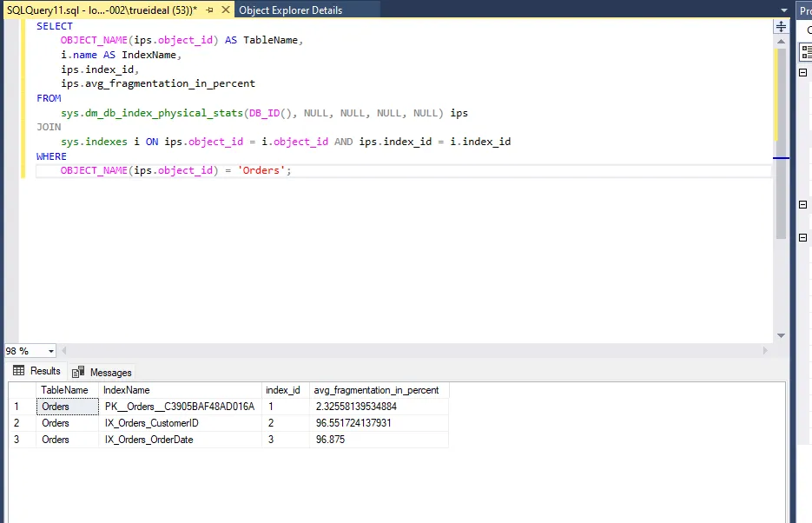Click the editor vertical scrollbar up arrow
The width and height of the screenshot is (812, 523).
tap(781, 40)
